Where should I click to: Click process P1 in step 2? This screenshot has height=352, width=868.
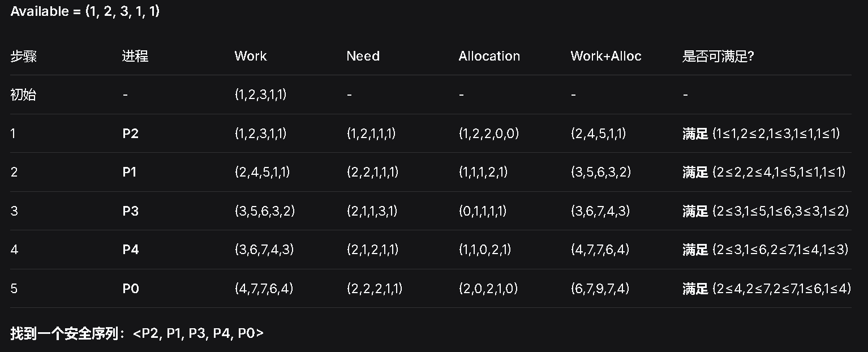pyautogui.click(x=130, y=172)
